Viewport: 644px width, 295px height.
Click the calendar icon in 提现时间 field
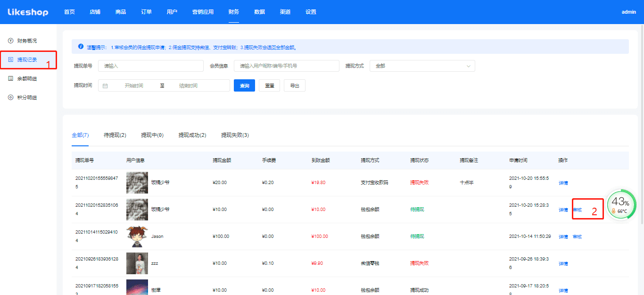coord(105,85)
